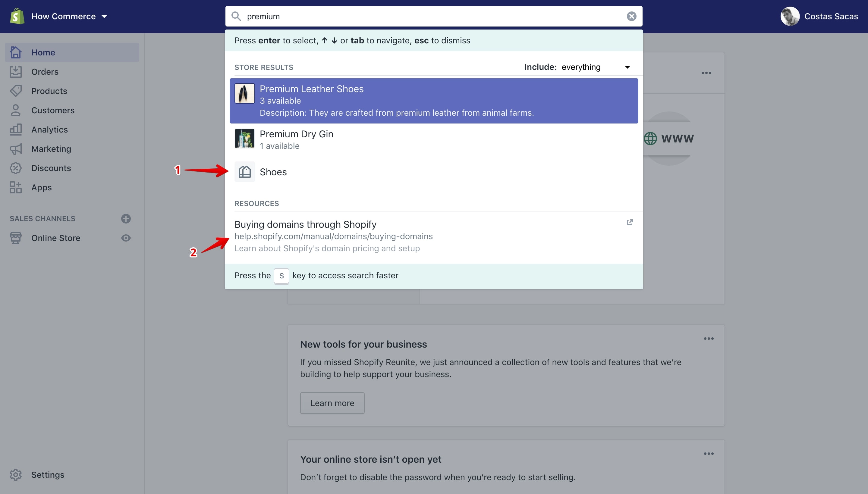The width and height of the screenshot is (868, 494).
Task: Click the Learn more button
Action: (x=332, y=403)
